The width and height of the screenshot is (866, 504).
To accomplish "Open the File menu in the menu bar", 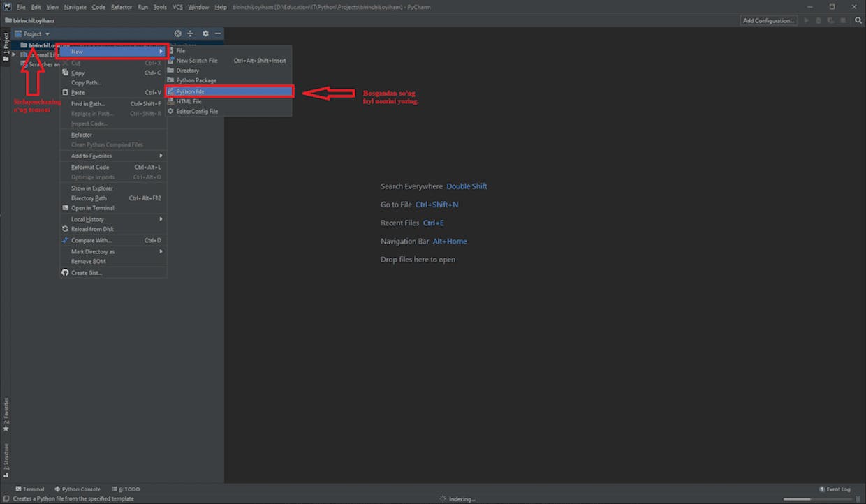I will click(x=21, y=7).
